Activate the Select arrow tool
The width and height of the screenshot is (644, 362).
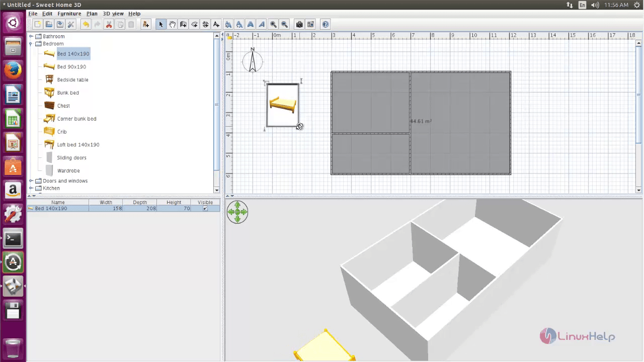161,24
